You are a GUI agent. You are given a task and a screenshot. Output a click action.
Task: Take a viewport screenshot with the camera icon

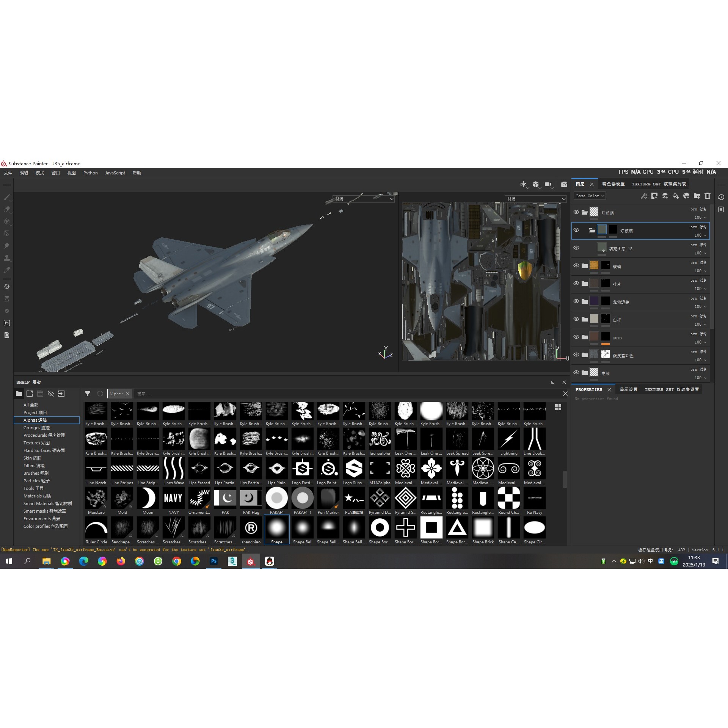[x=565, y=184]
